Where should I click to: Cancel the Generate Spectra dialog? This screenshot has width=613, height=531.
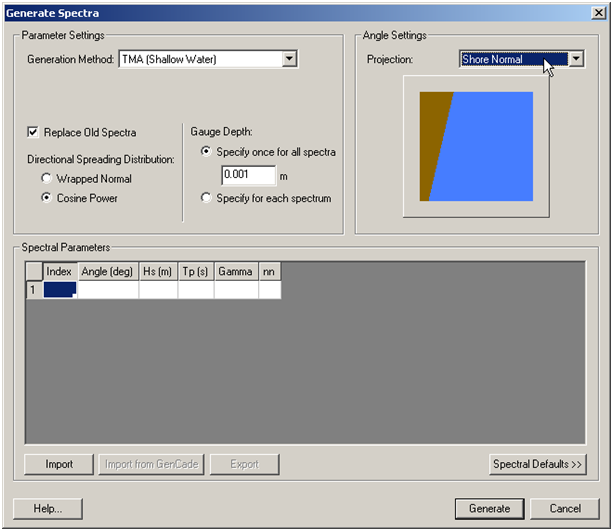[x=565, y=508]
